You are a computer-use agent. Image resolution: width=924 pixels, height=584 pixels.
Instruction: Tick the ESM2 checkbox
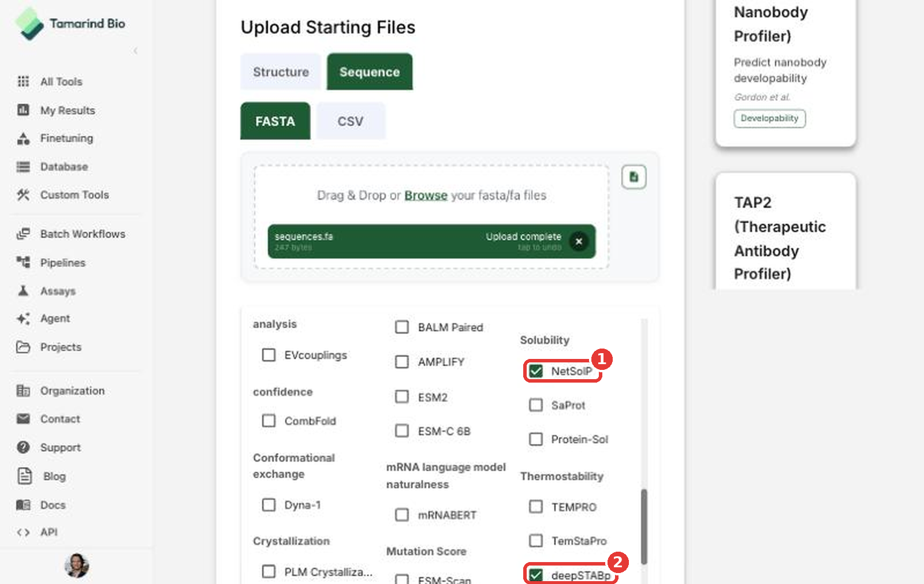click(402, 397)
